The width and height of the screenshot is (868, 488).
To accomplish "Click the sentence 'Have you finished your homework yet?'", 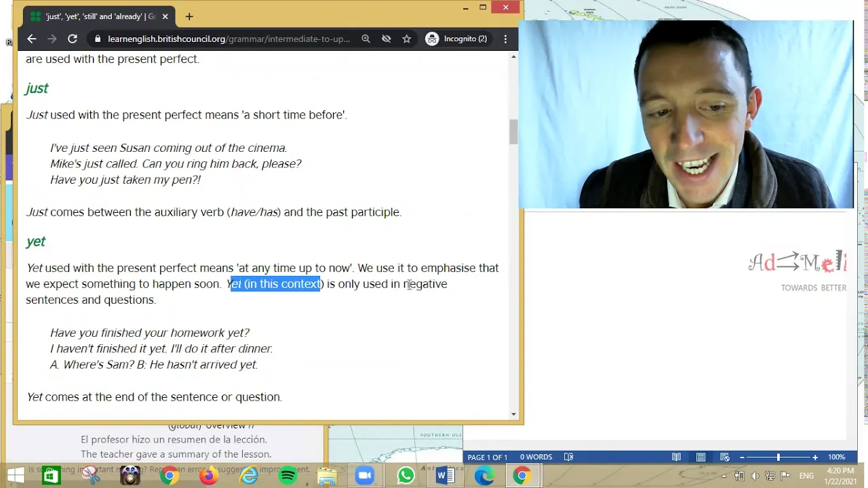I will [x=150, y=333].
